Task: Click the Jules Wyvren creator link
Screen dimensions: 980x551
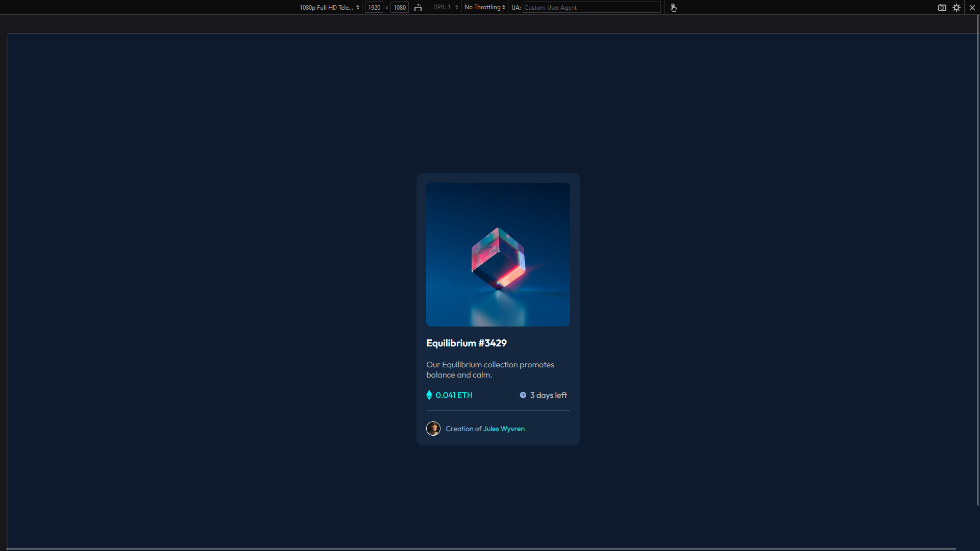Action: tap(504, 429)
